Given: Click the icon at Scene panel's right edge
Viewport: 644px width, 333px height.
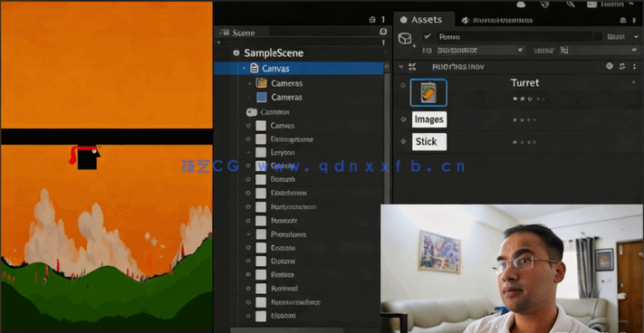Looking at the screenshot, I should [x=383, y=32].
